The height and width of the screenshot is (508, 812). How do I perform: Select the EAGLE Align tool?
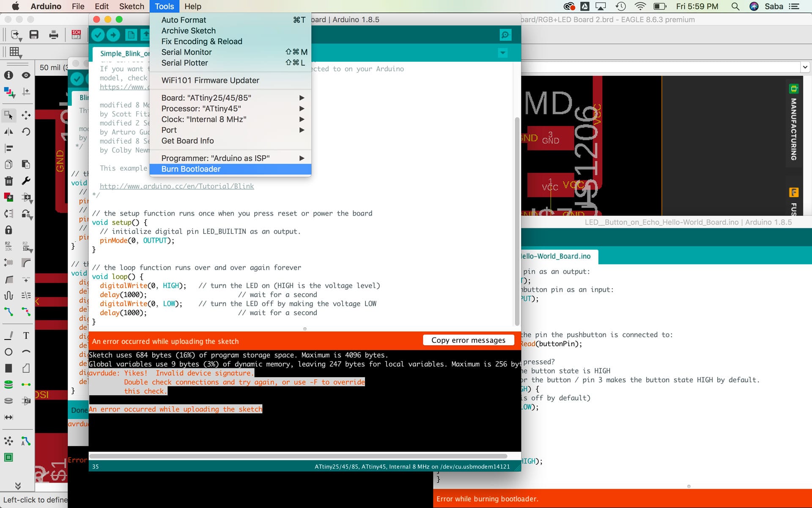tap(8, 148)
